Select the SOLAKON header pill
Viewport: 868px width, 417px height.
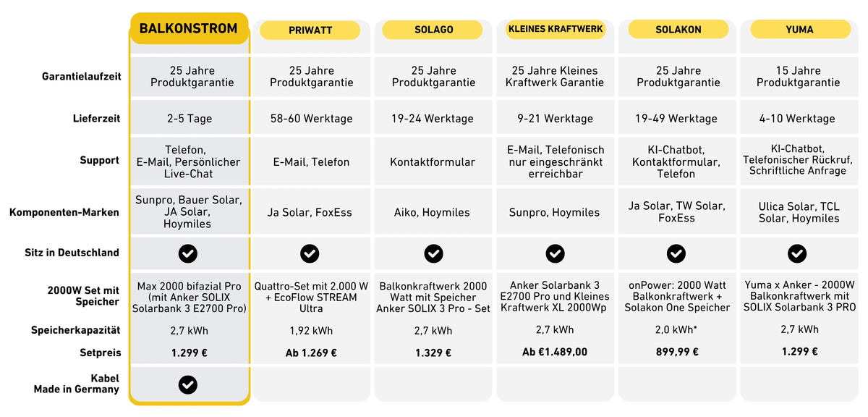(678, 30)
